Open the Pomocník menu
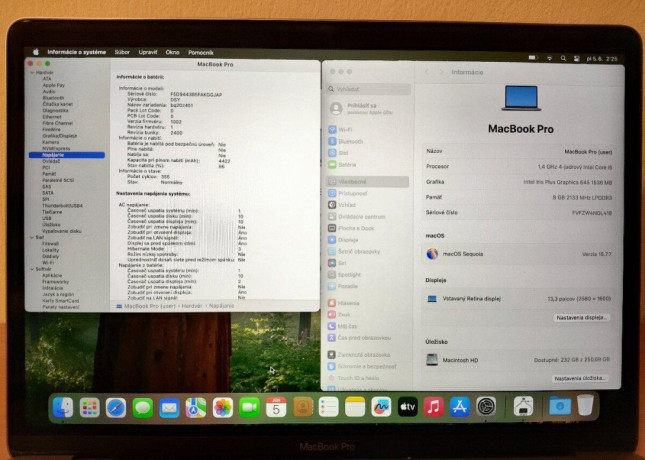 pos(201,53)
